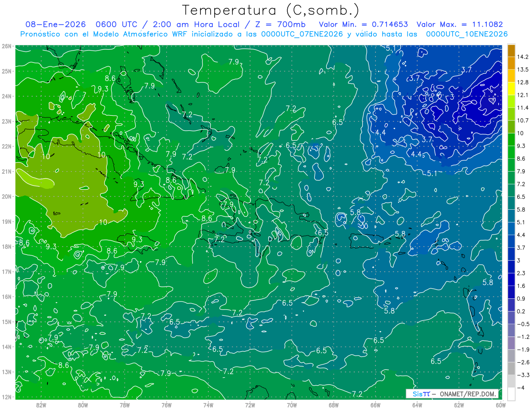The height and width of the screenshot is (411, 532).
Task: Click the 'Temperatura (C,somb.)' map title
Action: 271,11
